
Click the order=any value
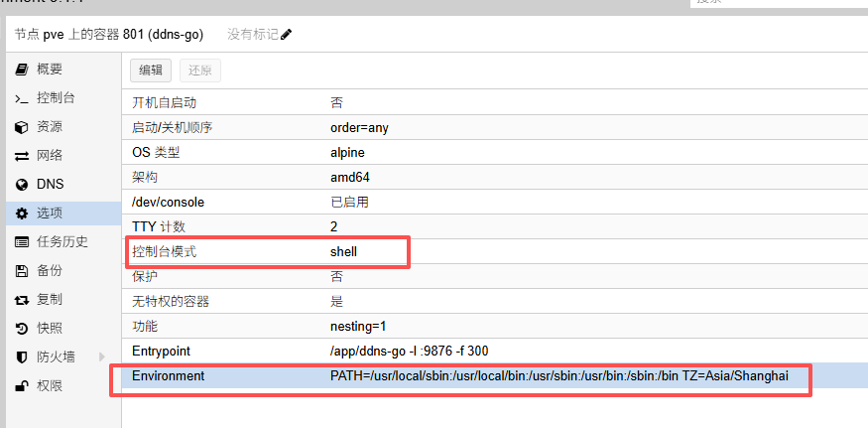tap(359, 128)
